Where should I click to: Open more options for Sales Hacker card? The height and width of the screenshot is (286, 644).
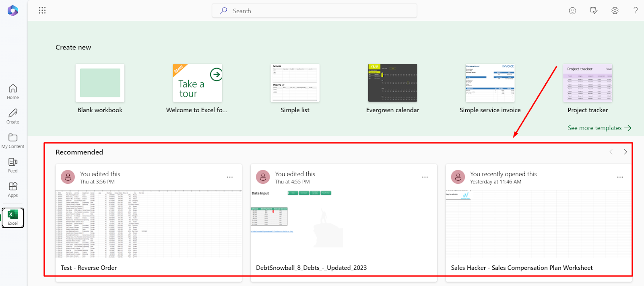[620, 177]
